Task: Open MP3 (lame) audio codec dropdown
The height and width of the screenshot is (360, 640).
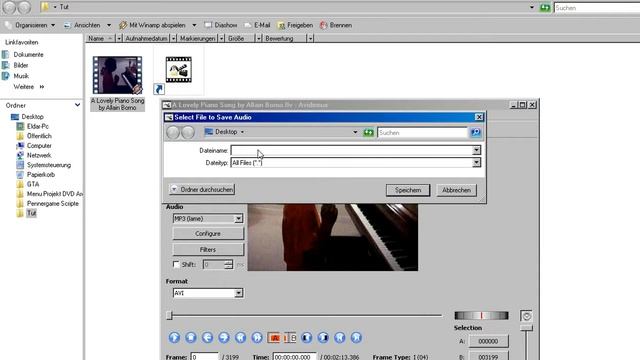Action: 239,219
